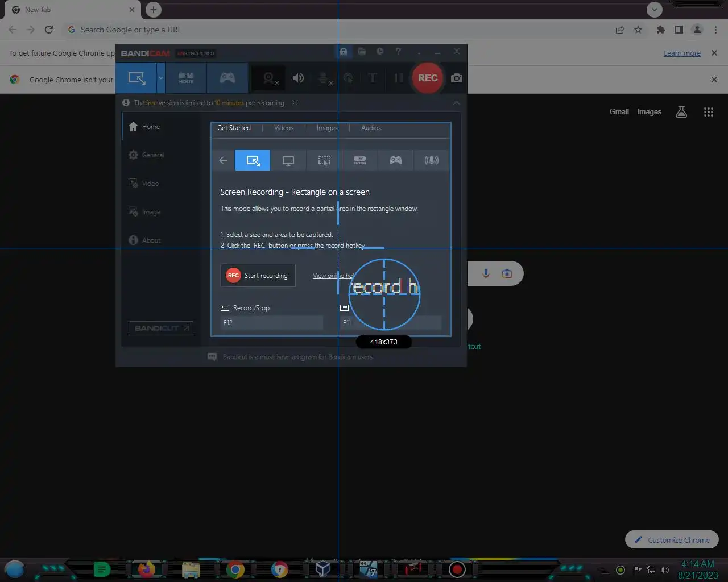Toggle the microphone icon in Bandicam toolbar
This screenshot has height=582, width=728.
click(x=324, y=78)
